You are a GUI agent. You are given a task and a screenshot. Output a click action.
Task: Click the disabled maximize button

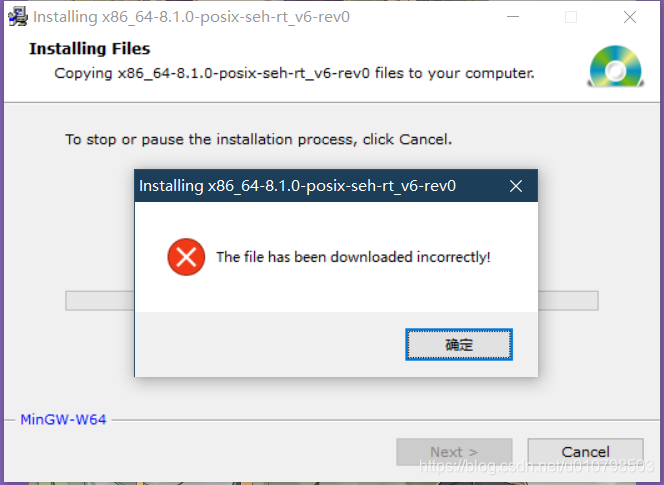pos(571,17)
